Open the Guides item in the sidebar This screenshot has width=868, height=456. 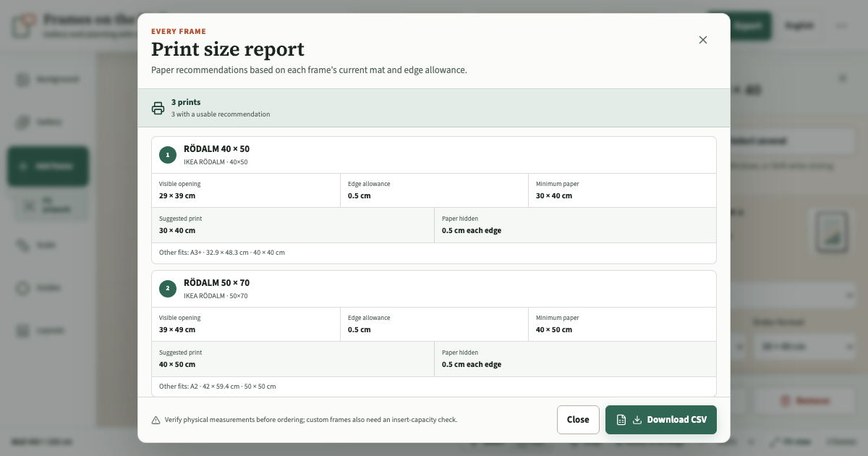pyautogui.click(x=48, y=287)
